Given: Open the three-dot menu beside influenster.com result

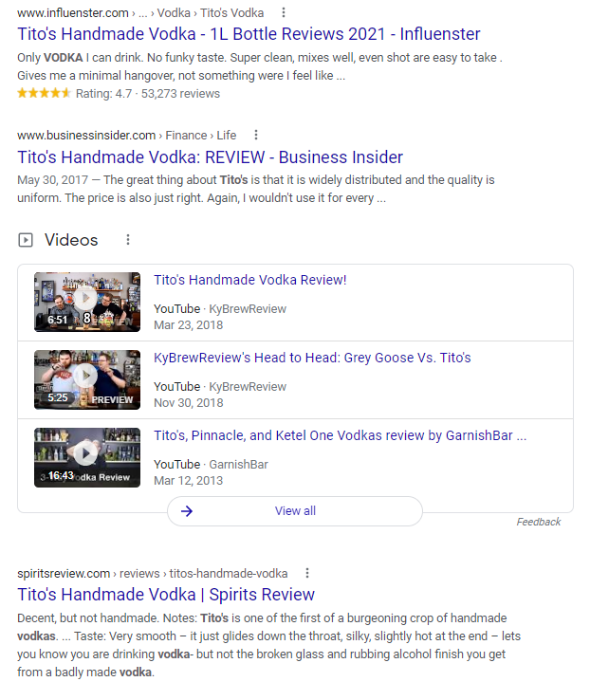Looking at the screenshot, I should coord(283,13).
